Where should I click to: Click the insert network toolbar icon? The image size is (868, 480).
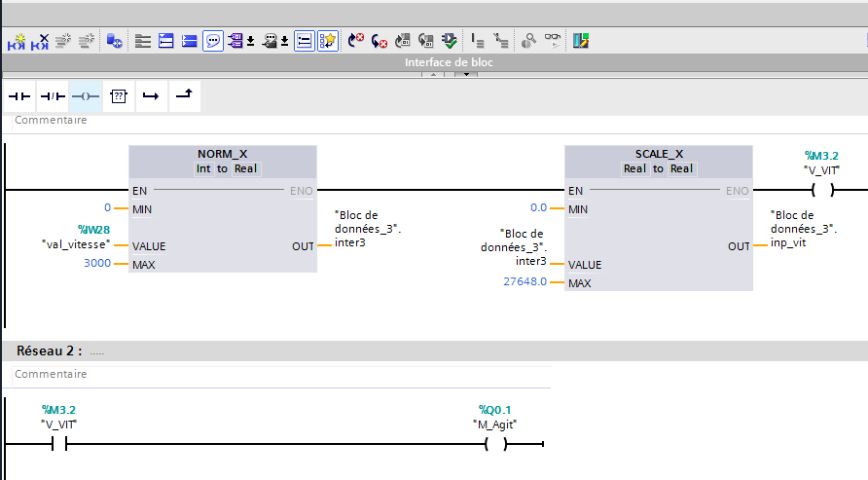[x=18, y=41]
